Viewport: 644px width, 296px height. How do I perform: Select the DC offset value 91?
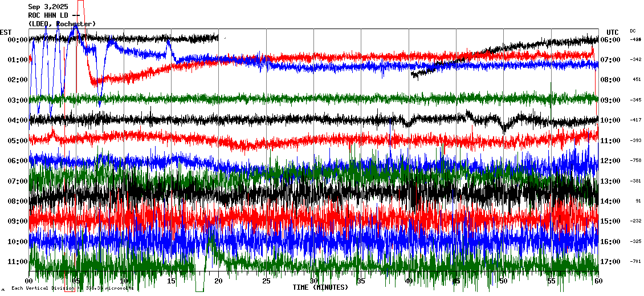tap(638, 201)
